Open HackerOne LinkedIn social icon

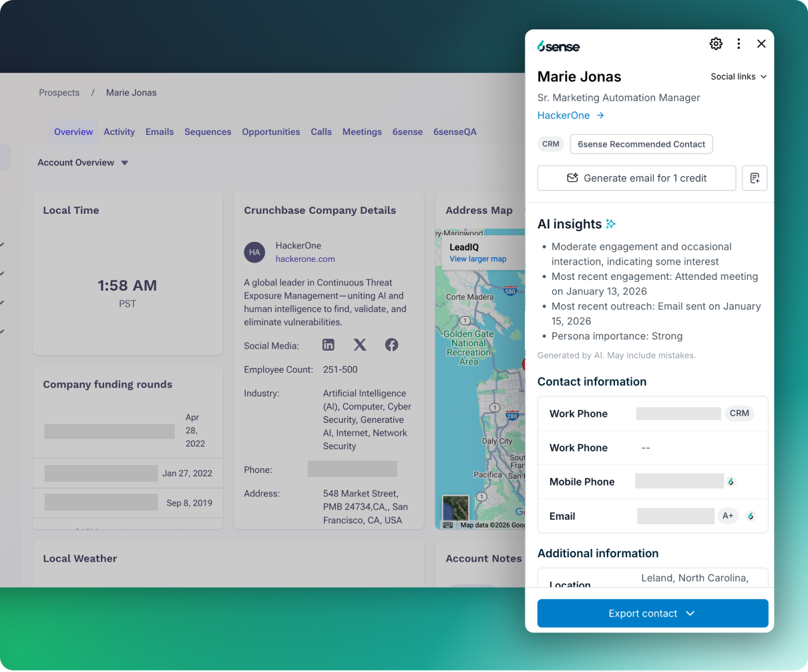[x=329, y=345]
